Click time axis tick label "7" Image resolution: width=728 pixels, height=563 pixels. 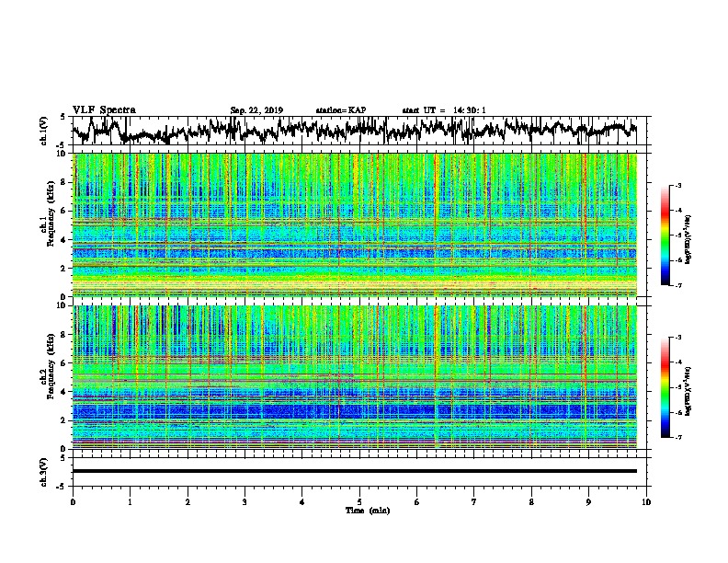[x=474, y=502]
